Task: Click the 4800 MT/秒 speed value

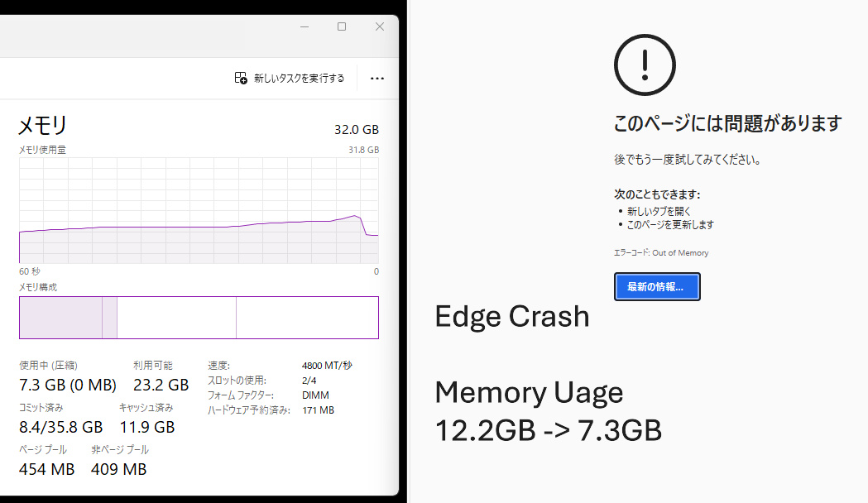Action: pyautogui.click(x=327, y=365)
